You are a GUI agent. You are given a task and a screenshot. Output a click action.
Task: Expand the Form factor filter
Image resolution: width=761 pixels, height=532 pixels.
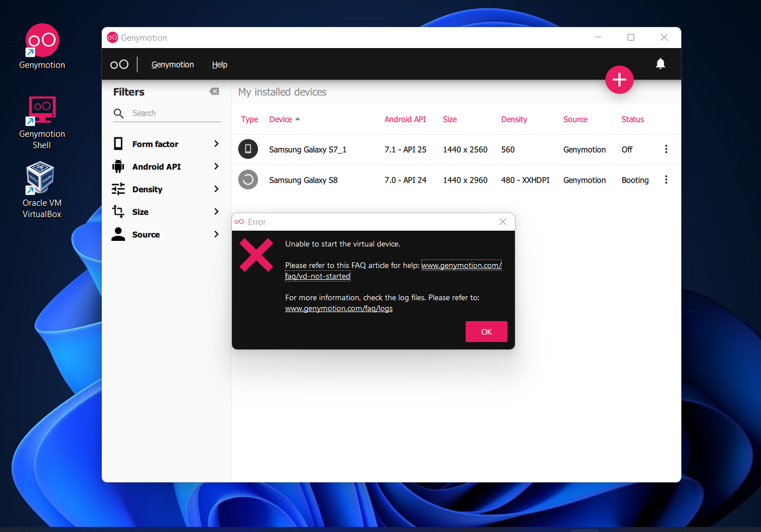tap(166, 144)
